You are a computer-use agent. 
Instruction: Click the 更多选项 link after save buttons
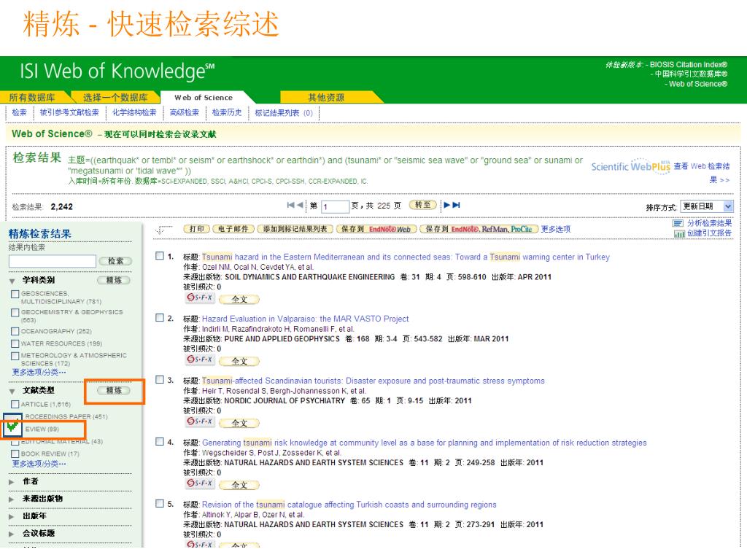(555, 229)
